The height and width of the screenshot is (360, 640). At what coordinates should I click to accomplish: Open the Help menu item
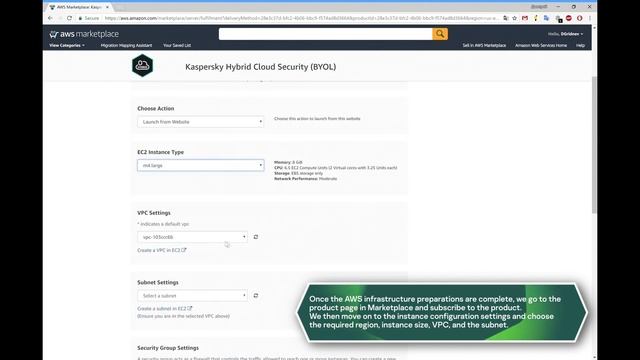580,45
